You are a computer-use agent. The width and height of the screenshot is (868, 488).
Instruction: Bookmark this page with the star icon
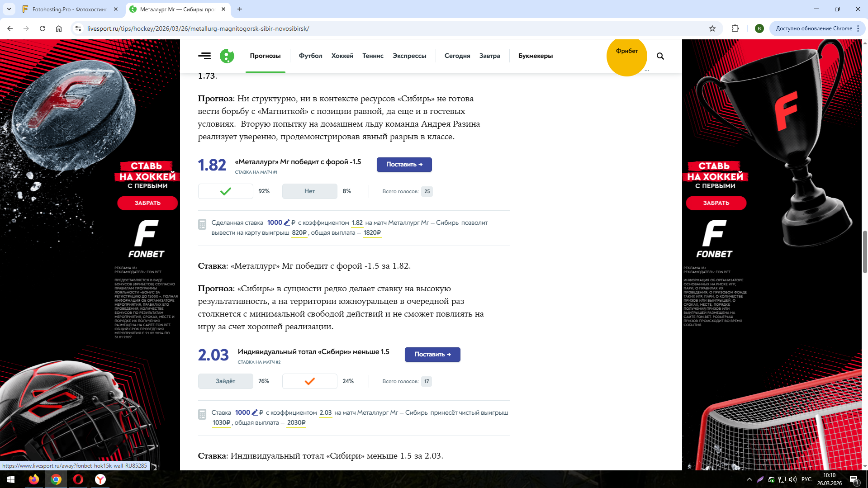point(712,28)
